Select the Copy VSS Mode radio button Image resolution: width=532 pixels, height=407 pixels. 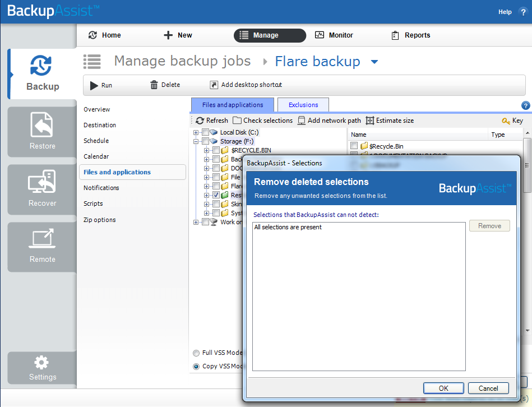point(196,367)
